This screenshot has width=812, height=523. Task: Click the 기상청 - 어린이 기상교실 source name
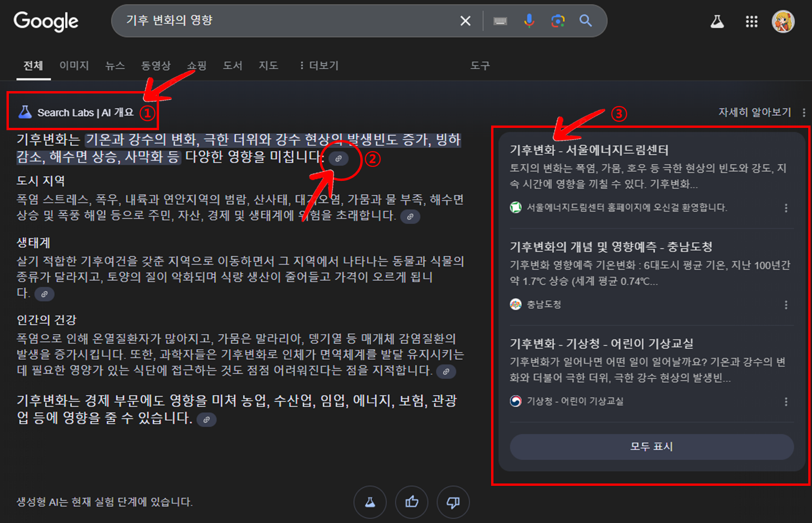[575, 401]
